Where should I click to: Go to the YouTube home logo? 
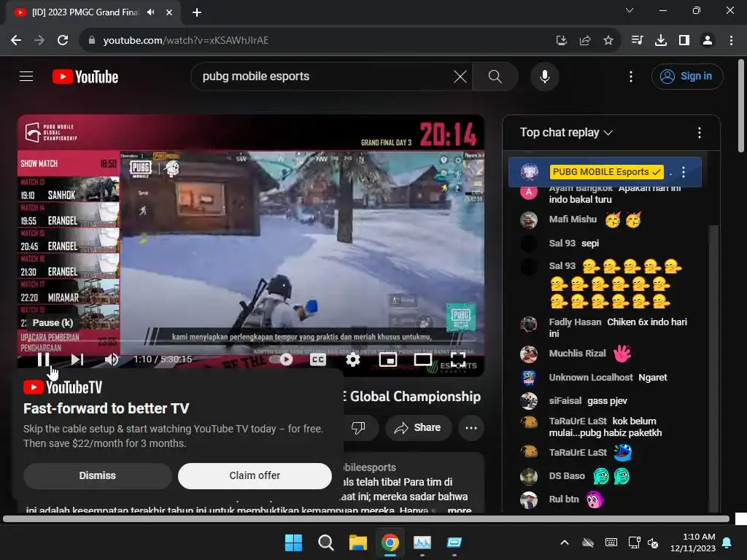point(85,77)
